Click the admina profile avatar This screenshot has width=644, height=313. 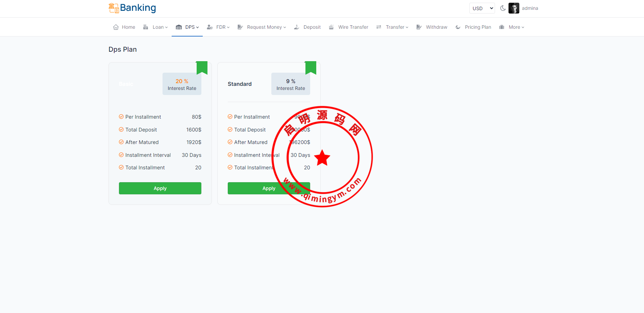point(514,8)
